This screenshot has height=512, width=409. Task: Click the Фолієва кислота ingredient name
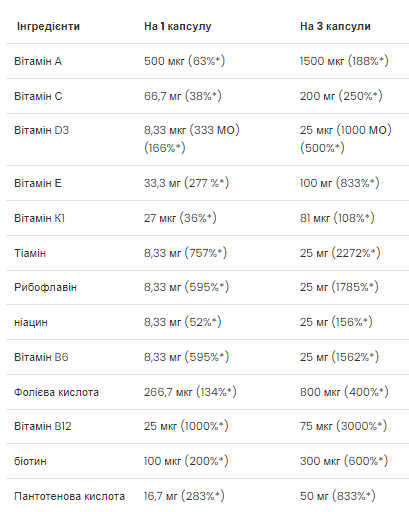pyautogui.click(x=56, y=392)
